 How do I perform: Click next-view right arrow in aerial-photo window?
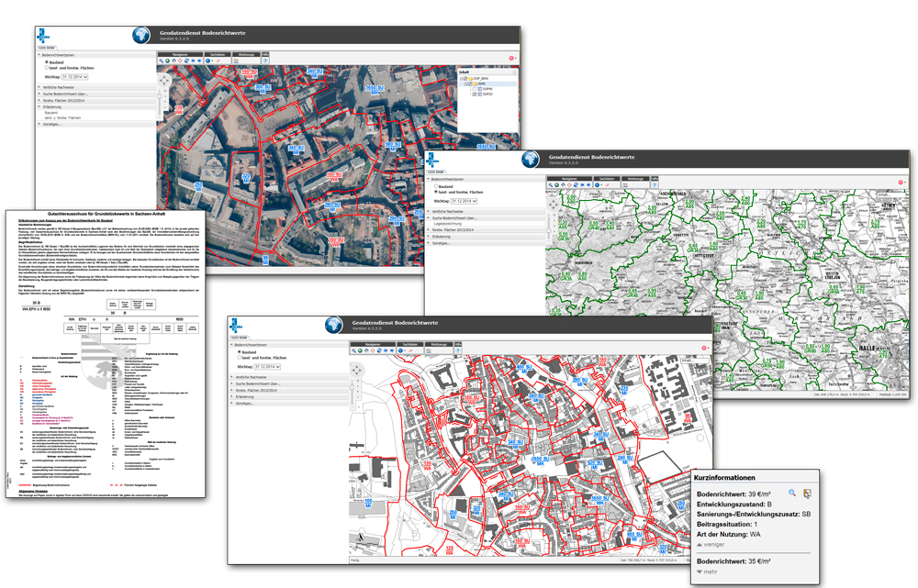199,61
